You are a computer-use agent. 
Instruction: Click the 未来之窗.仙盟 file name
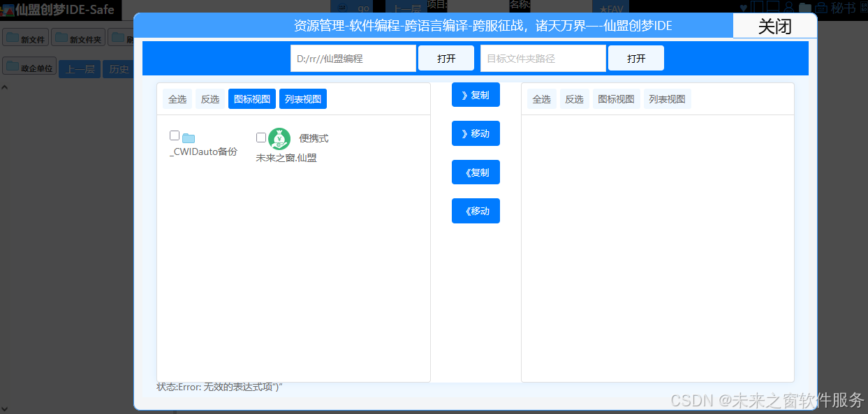pos(286,158)
